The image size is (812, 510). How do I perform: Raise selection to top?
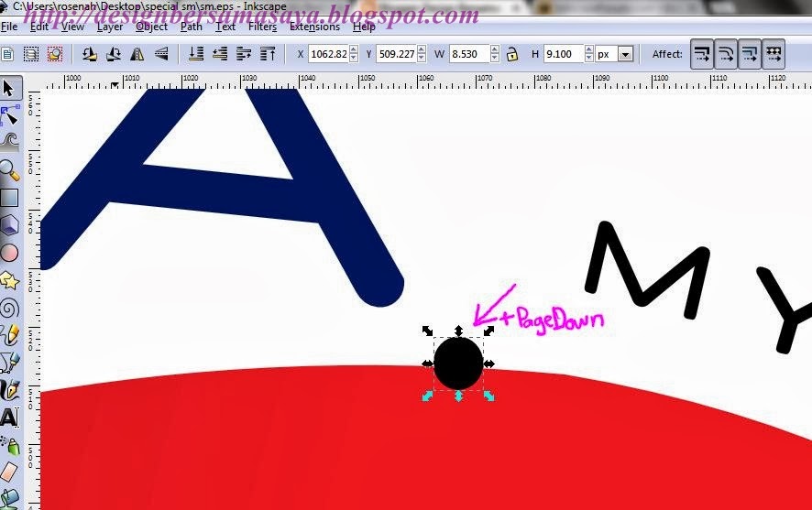268,54
